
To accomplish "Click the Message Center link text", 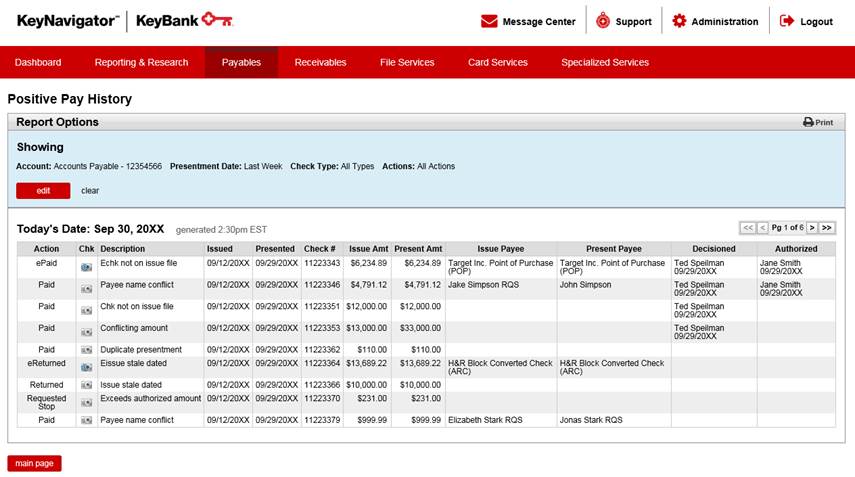I will click(539, 22).
